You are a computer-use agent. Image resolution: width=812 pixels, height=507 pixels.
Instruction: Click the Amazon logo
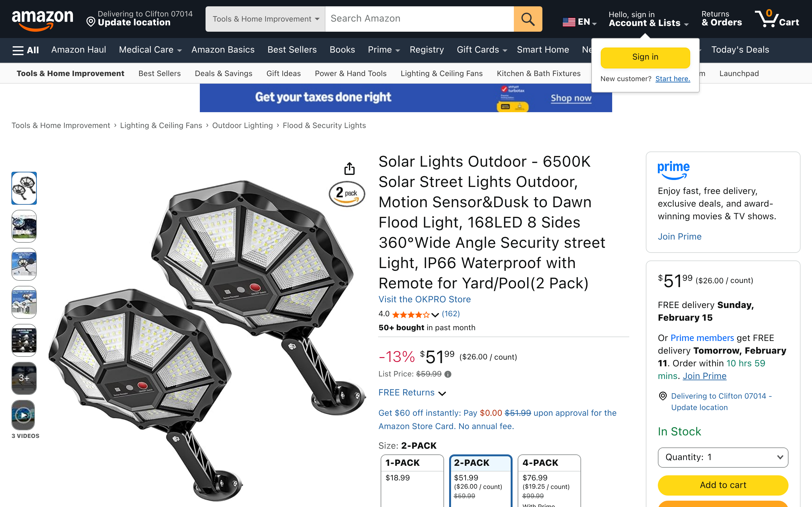tap(42, 19)
